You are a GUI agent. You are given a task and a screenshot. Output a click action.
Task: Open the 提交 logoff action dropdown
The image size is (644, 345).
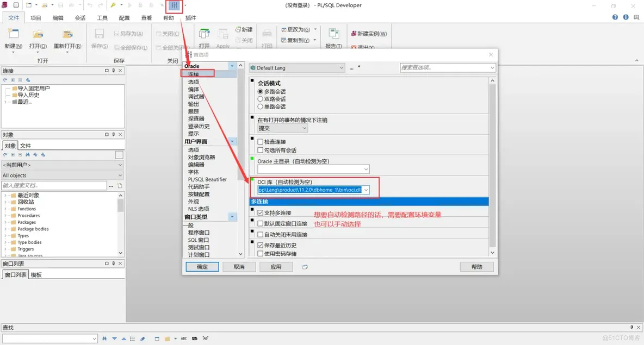283,128
